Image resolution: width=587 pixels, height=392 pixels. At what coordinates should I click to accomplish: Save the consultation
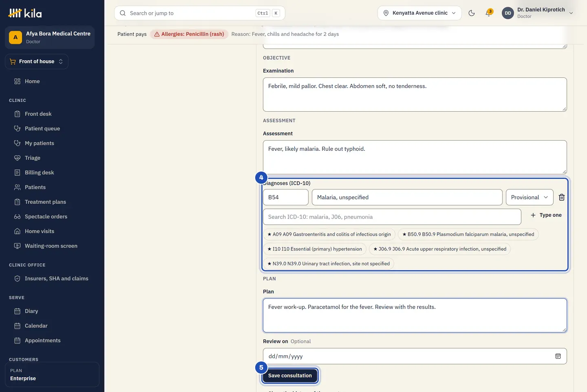coord(290,375)
